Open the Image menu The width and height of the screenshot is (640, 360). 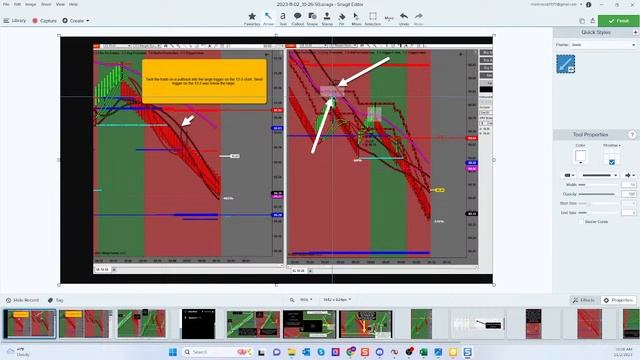tap(31, 4)
